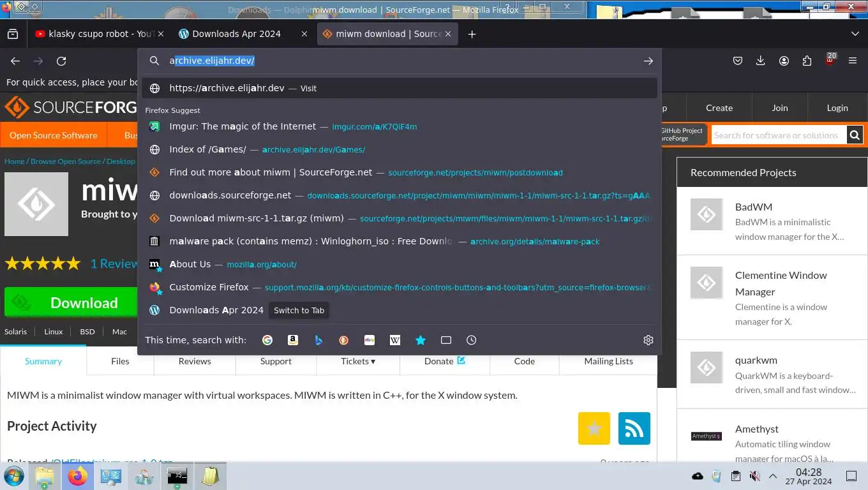This screenshot has width=868, height=490.
Task: Search history via the clock icon
Action: pyautogui.click(x=472, y=340)
